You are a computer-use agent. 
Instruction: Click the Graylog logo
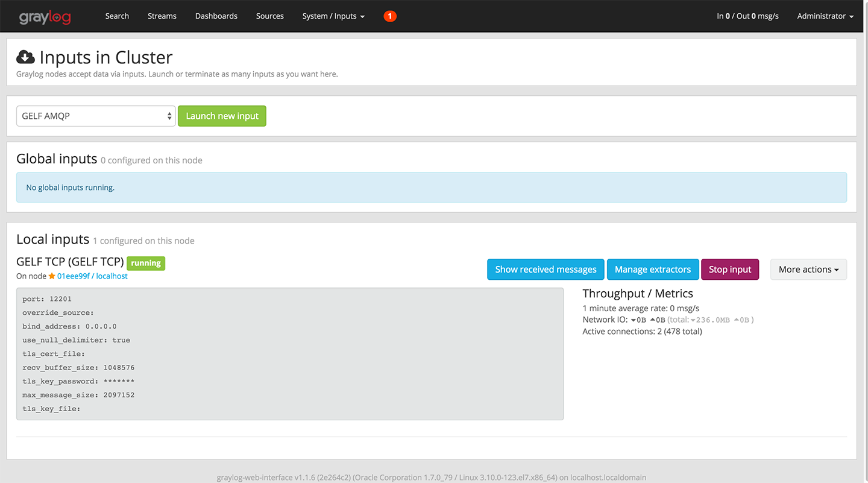point(45,16)
